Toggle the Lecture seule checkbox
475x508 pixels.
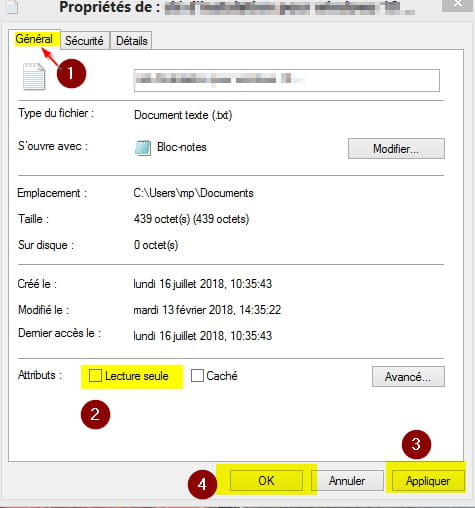point(95,376)
